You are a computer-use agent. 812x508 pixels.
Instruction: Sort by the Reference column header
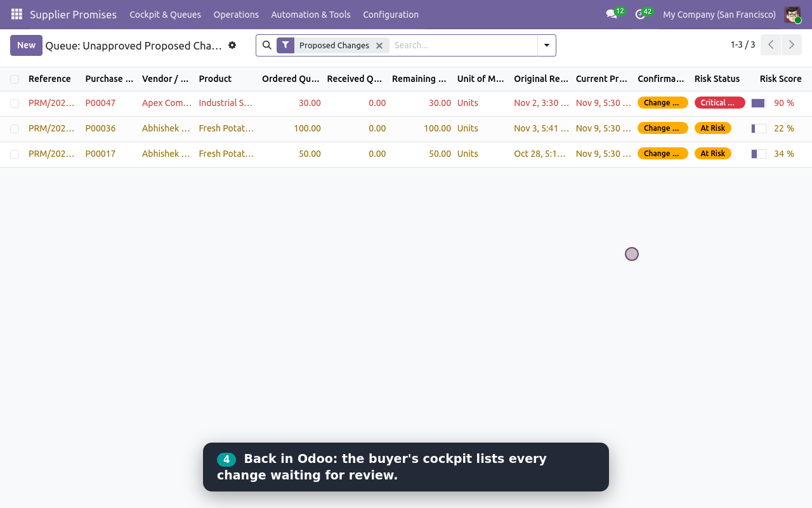pyautogui.click(x=49, y=79)
